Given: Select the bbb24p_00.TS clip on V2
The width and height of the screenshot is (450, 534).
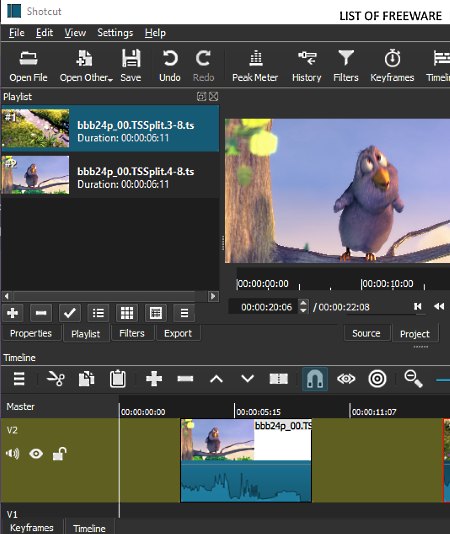Looking at the screenshot, I should (x=246, y=460).
